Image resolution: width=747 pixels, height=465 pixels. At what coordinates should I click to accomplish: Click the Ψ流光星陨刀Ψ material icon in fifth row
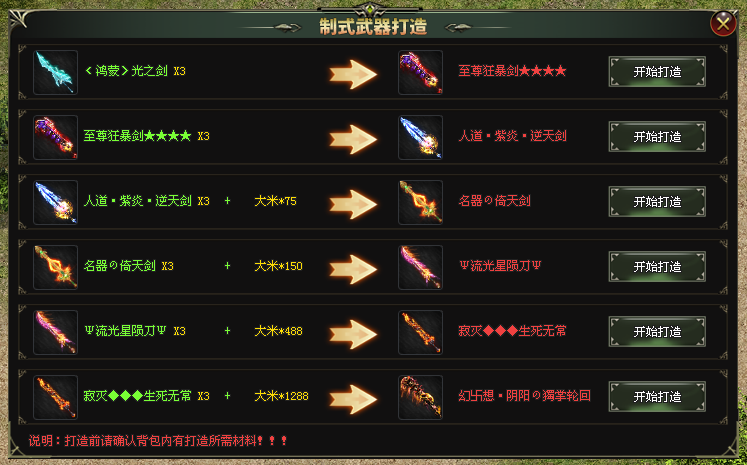[x=55, y=332]
